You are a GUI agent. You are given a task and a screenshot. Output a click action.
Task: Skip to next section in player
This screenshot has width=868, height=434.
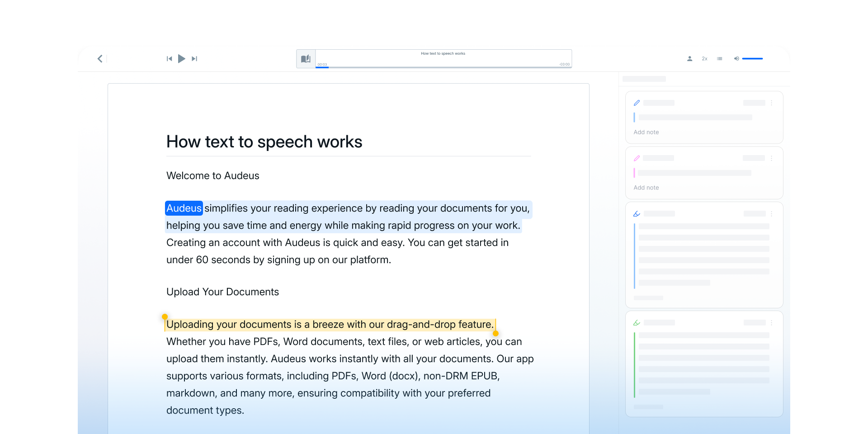[x=194, y=59]
